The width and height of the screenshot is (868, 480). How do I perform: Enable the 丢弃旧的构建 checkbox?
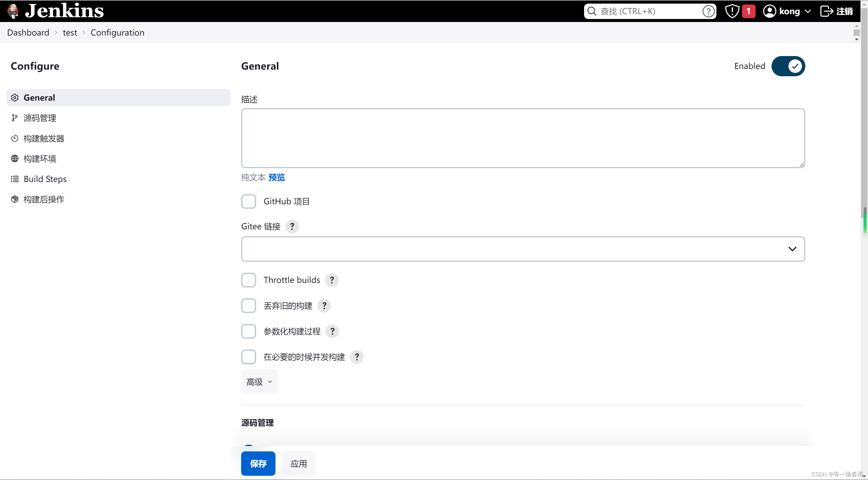248,305
